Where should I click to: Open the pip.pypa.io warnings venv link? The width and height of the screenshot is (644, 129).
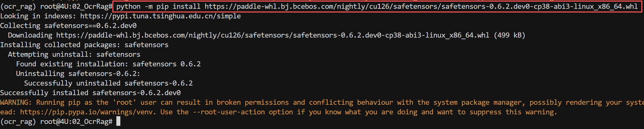[88, 112]
